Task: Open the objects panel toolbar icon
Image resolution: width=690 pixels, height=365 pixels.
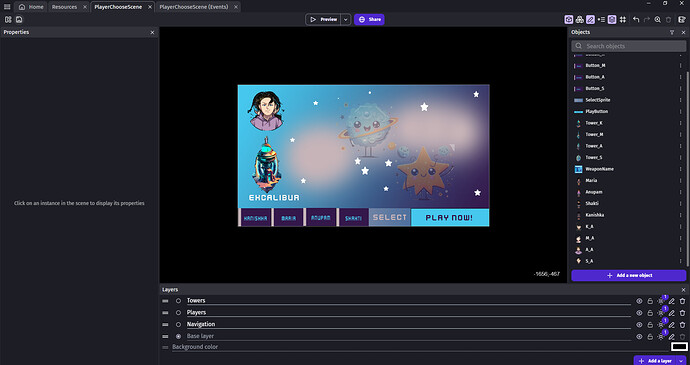Action: (x=569, y=19)
